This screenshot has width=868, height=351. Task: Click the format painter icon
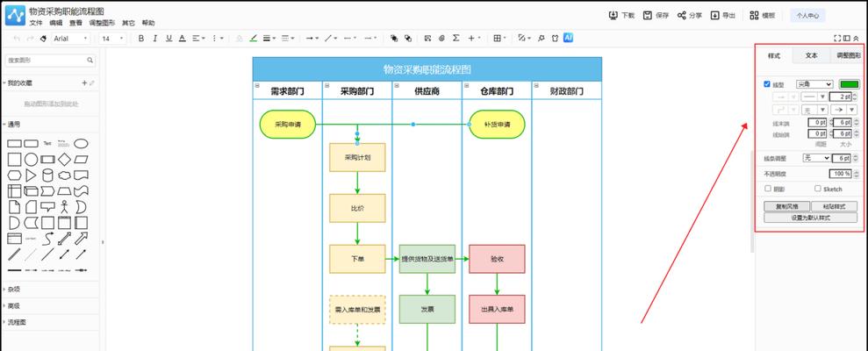43,39
